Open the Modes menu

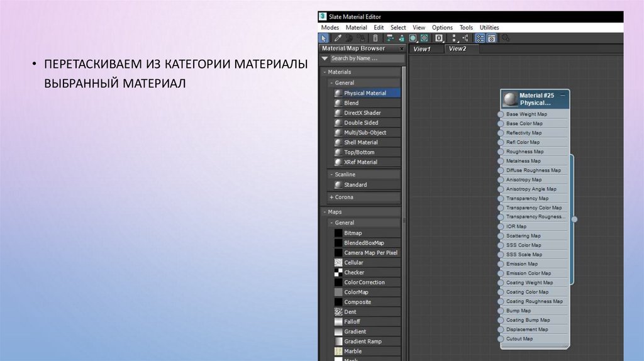330,28
